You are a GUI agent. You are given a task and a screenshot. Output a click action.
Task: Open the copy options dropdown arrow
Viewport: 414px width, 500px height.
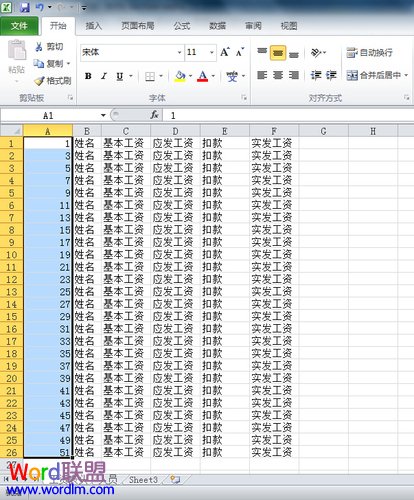click(x=68, y=63)
